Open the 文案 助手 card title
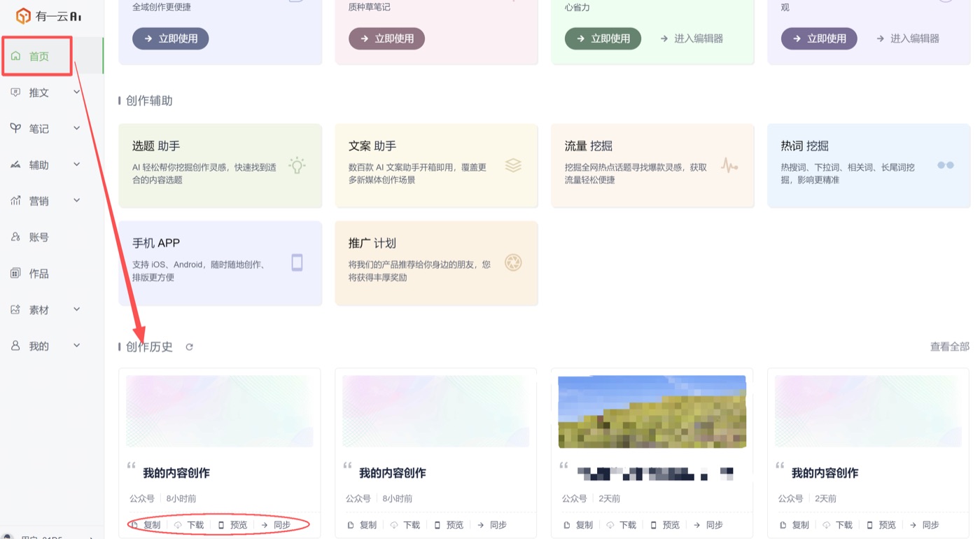 tap(372, 146)
